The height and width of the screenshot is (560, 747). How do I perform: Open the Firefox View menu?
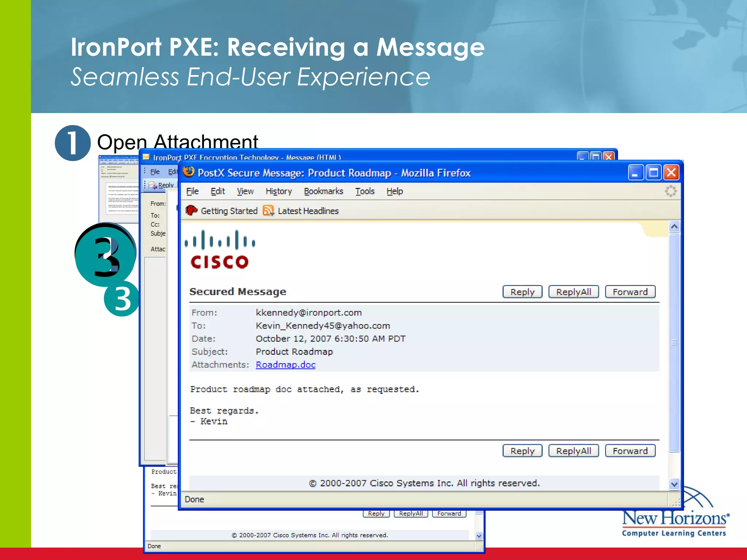click(245, 191)
